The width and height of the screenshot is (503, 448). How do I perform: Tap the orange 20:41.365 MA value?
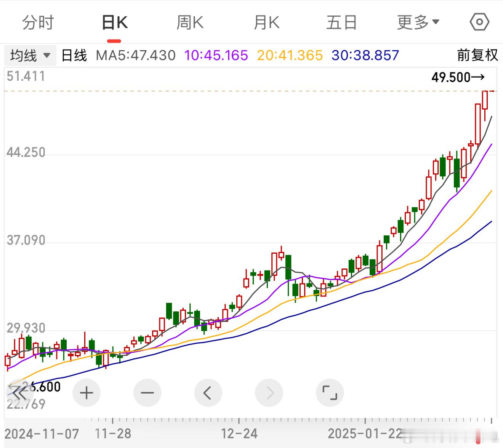point(290,56)
